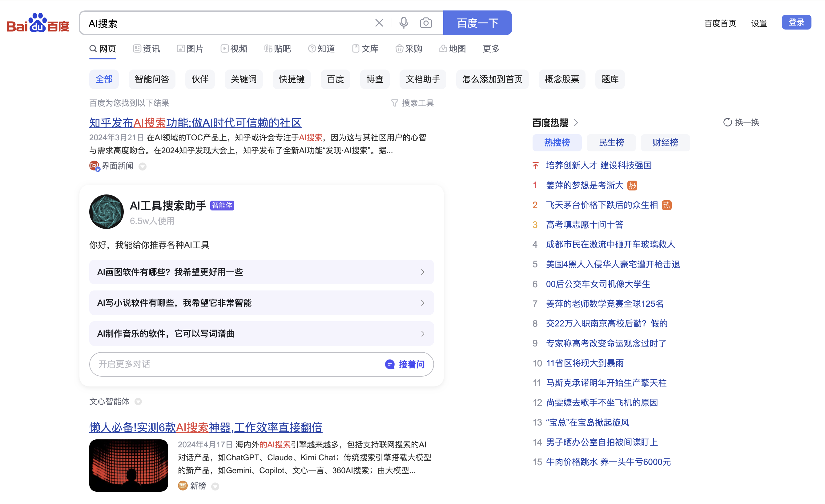The image size is (825, 504).
Task: Click the 新榜 source icon
Action: (x=183, y=486)
